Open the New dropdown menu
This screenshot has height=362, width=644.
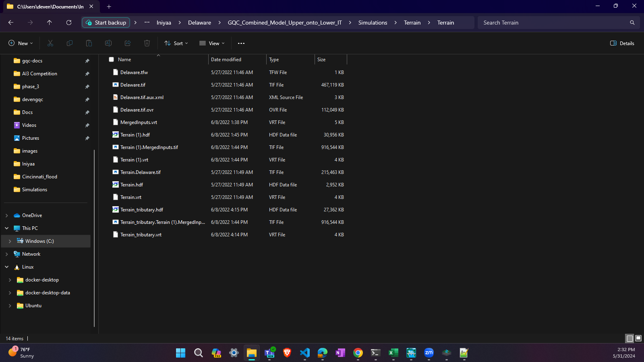[21, 43]
